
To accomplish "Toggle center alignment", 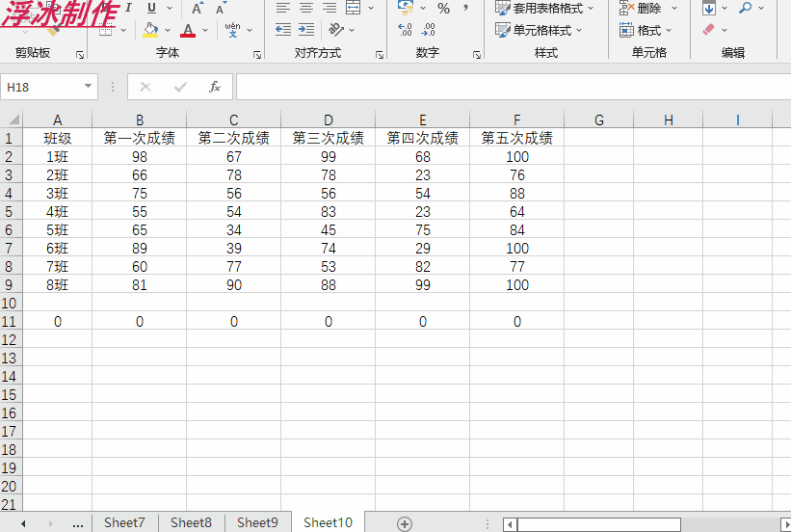I will (306, 8).
